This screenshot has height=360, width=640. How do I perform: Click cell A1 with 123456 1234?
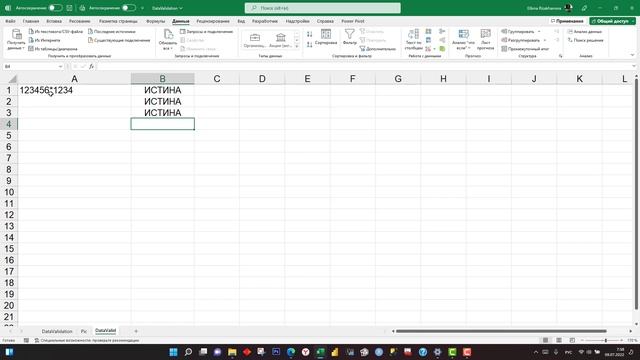click(74, 90)
